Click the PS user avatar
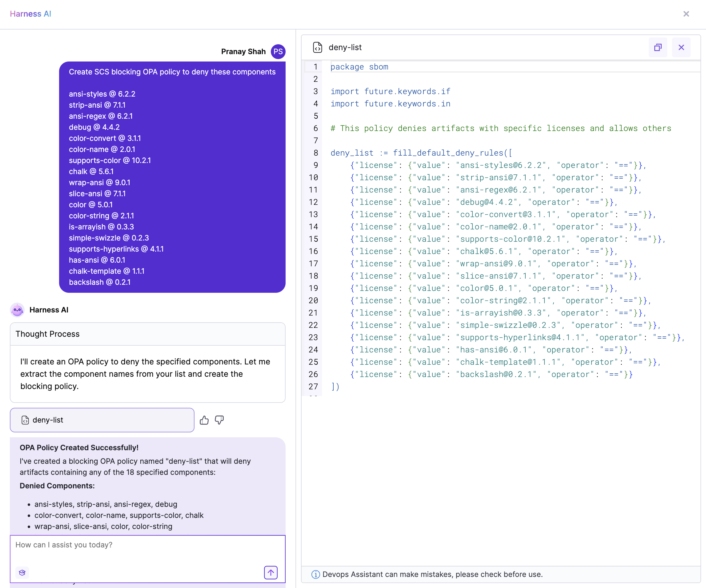The width and height of the screenshot is (706, 588). coord(278,51)
